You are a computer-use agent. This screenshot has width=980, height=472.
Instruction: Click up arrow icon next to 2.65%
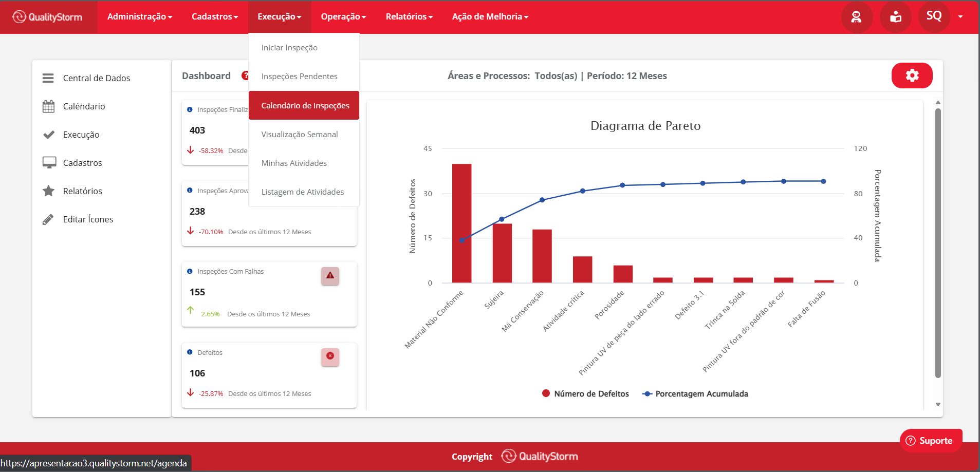click(191, 310)
